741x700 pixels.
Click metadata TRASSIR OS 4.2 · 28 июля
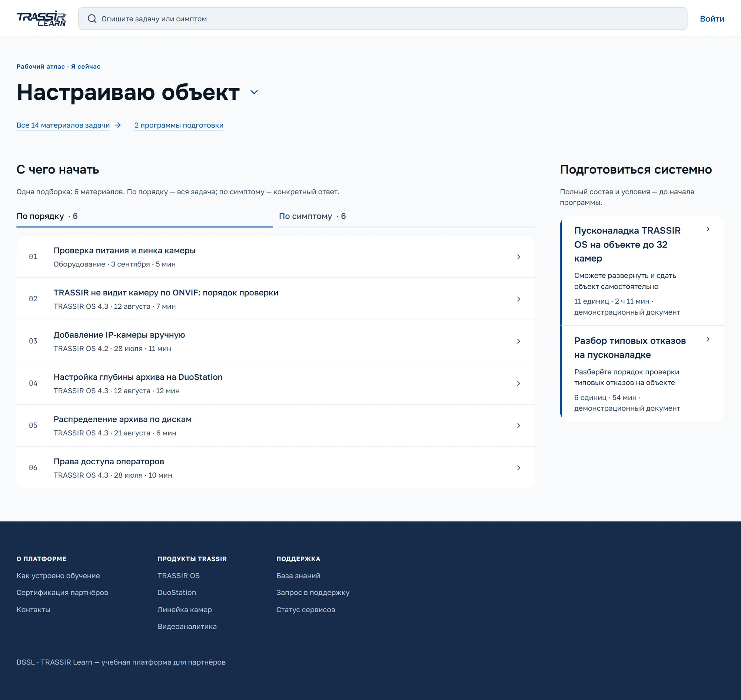coord(98,348)
